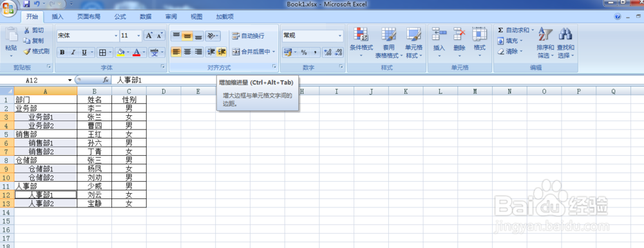Apply the accounting number format
644x248 pixels.
[287, 52]
